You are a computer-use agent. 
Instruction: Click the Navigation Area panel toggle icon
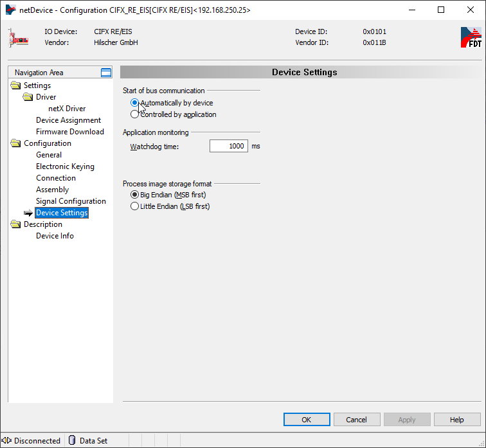tap(106, 73)
